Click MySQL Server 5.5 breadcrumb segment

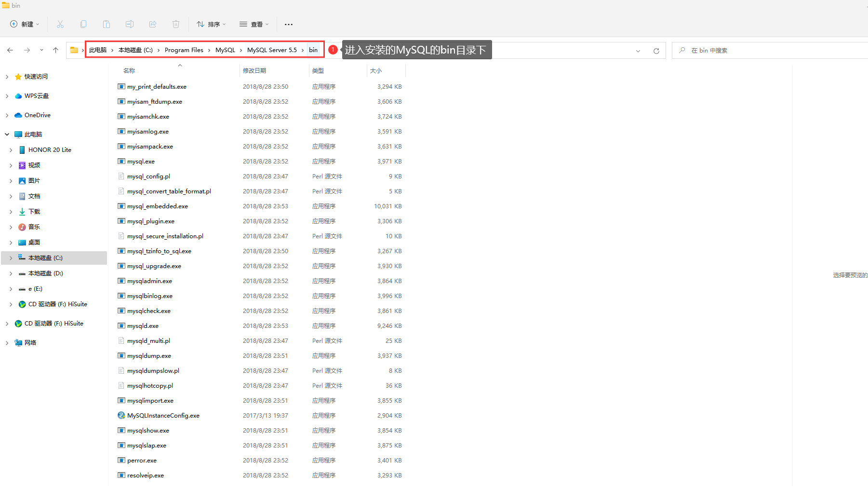coord(272,50)
